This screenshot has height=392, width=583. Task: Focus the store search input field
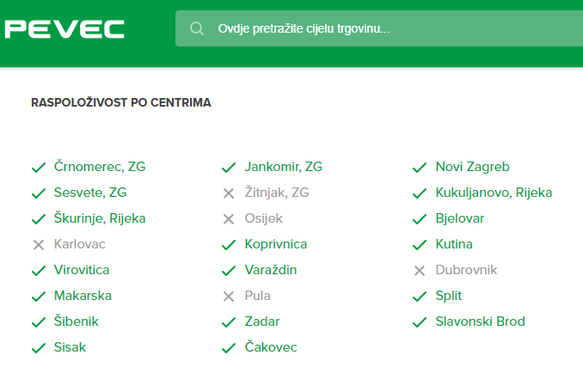(387, 28)
